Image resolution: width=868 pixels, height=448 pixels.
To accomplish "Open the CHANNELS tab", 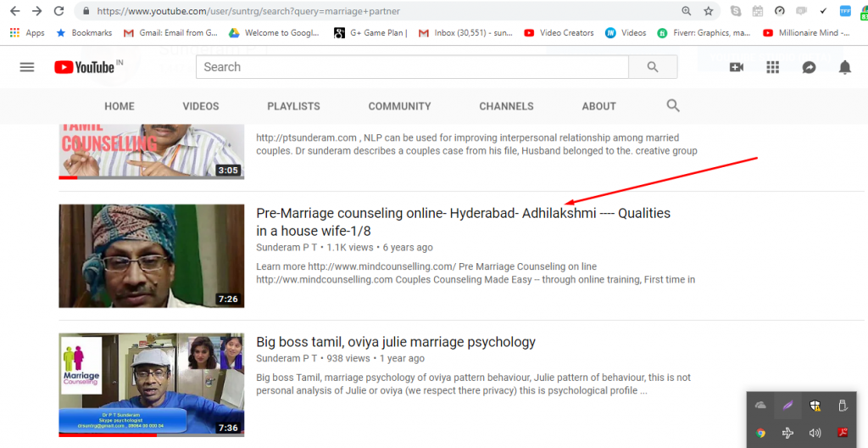I will pos(507,106).
